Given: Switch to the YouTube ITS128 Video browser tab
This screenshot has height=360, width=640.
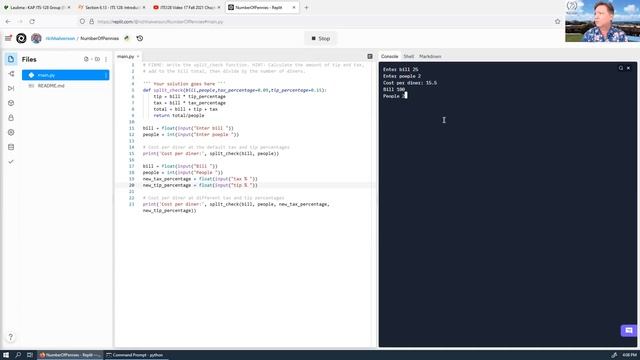Looking at the screenshot, I should (x=187, y=7).
